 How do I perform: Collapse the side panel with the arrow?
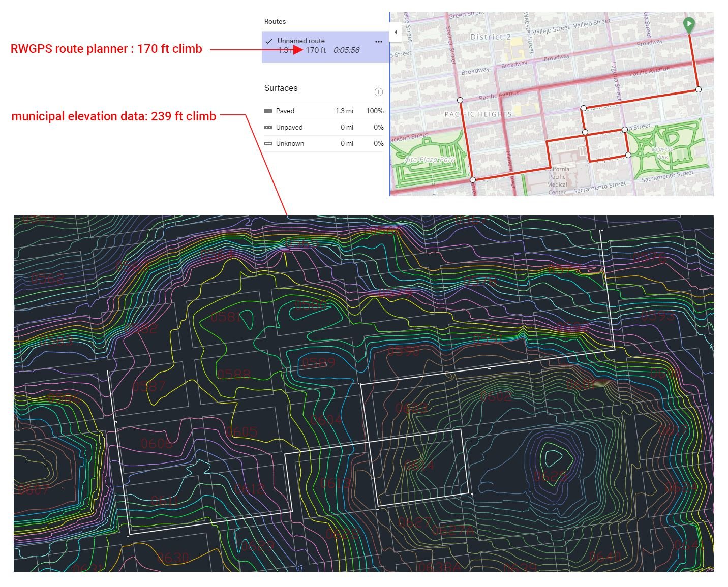(x=396, y=32)
